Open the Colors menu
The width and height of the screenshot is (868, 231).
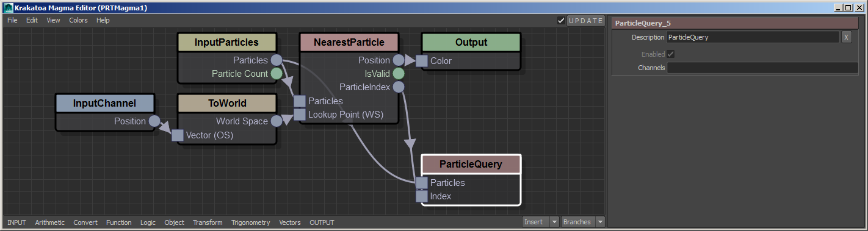[x=78, y=20]
